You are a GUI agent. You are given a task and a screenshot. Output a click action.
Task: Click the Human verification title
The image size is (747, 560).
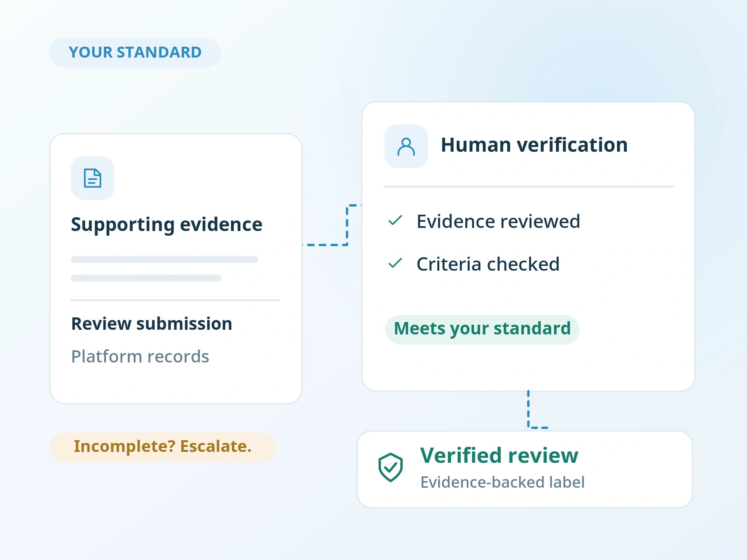pos(534,145)
